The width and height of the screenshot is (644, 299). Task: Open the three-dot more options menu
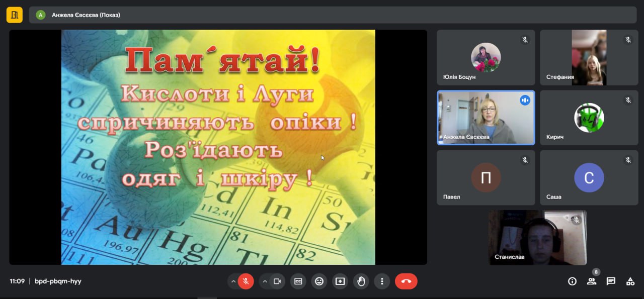(382, 281)
